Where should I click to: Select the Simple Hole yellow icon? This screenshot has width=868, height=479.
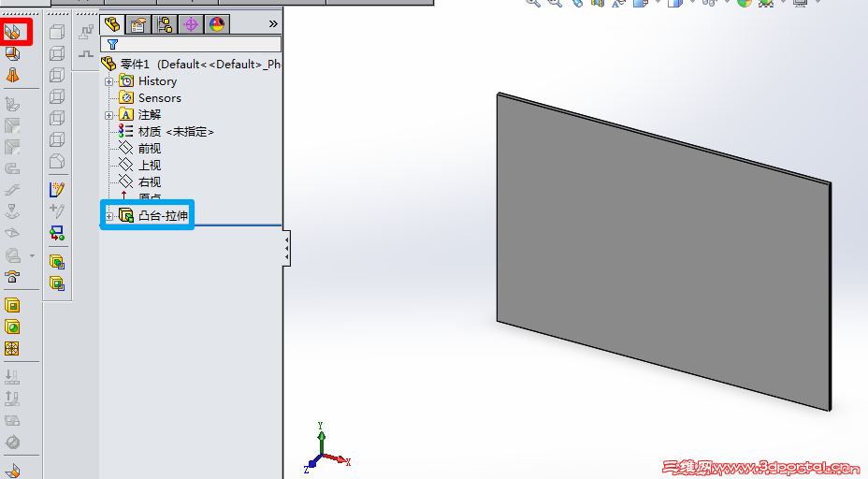click(12, 327)
